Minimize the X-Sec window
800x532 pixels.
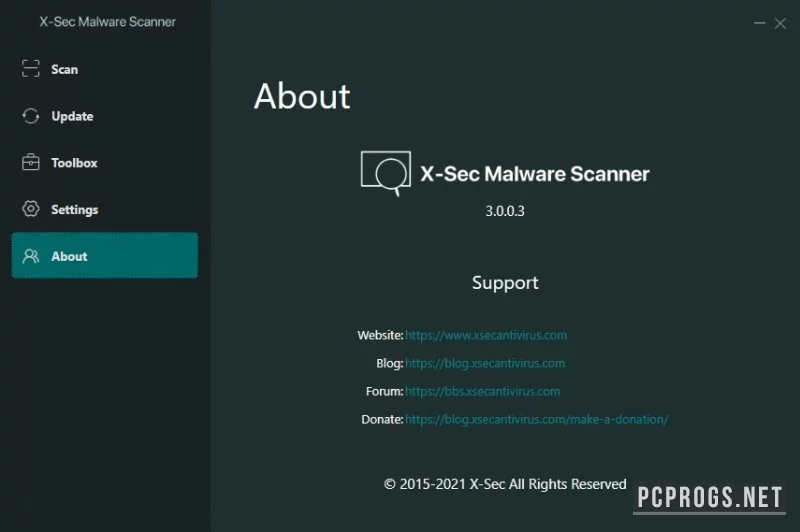coord(759,23)
